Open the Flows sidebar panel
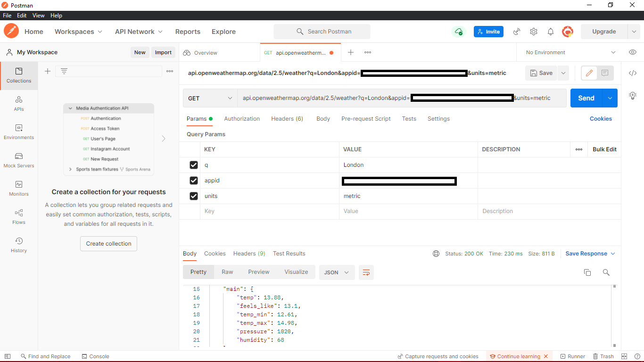 point(19,217)
